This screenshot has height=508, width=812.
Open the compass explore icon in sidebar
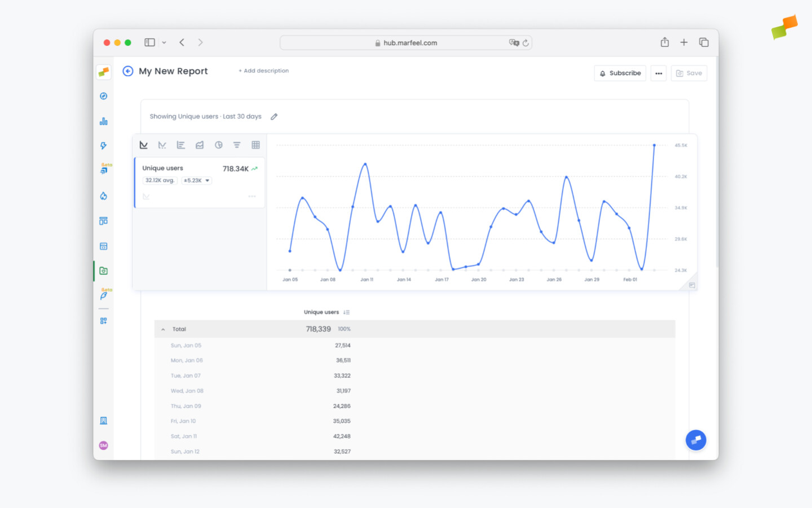(x=104, y=96)
